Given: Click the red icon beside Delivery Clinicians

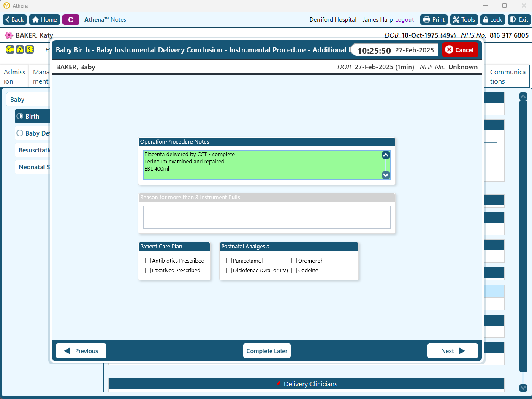Looking at the screenshot, I should coord(278,384).
